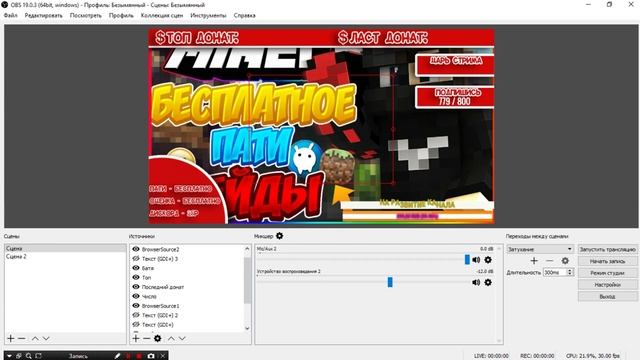The height and width of the screenshot is (360, 640).
Task: Open the Посмотреть menu
Action: click(85, 15)
